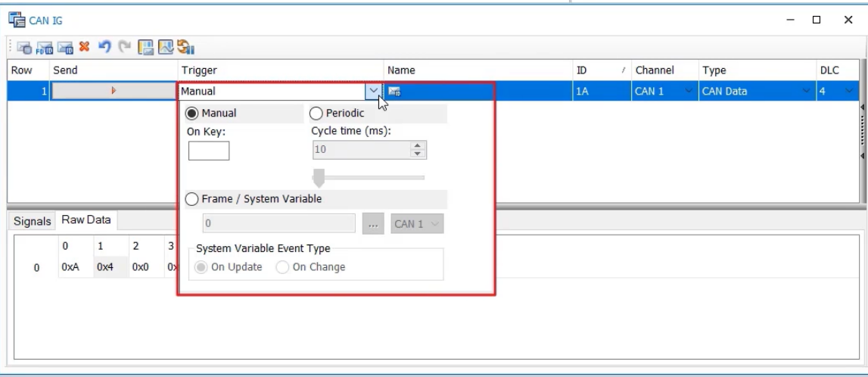Click the Send column header
This screenshot has height=377, width=868.
pyautogui.click(x=114, y=70)
